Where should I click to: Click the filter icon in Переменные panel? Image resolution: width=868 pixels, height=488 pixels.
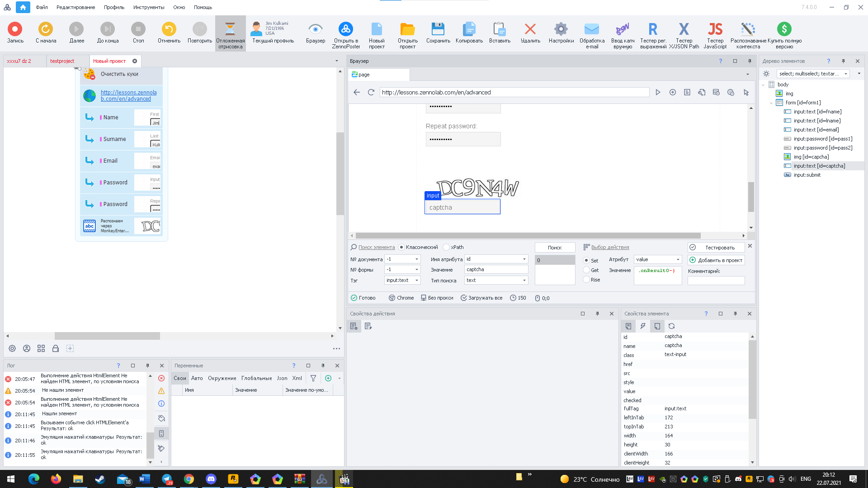[x=313, y=378]
